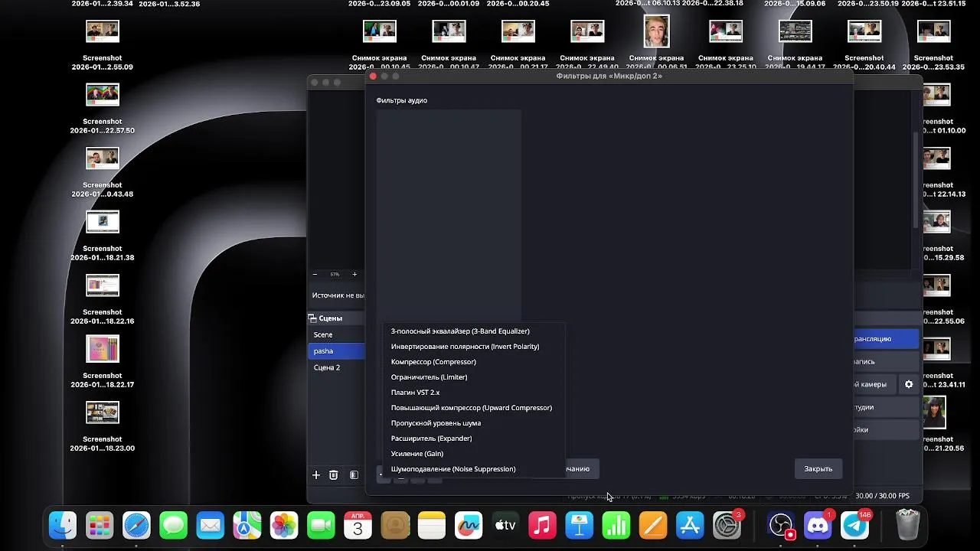This screenshot has width=980, height=551.
Task: Pick VST 2.x plugin filter
Action: [x=473, y=393]
